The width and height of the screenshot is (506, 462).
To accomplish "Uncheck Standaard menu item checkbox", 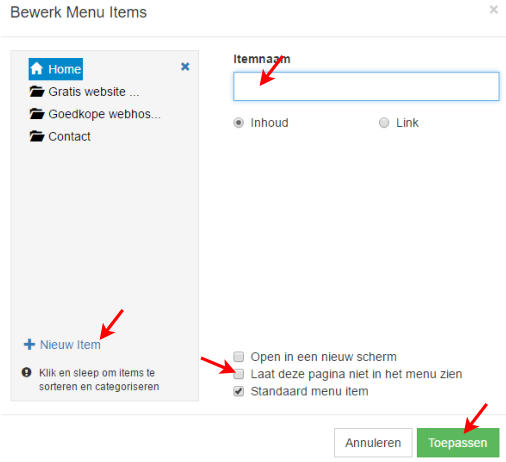I will 239,391.
